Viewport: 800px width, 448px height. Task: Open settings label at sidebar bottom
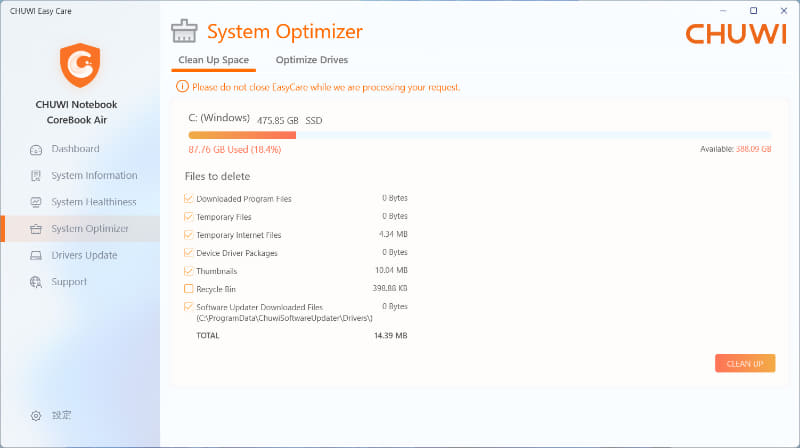(x=61, y=415)
